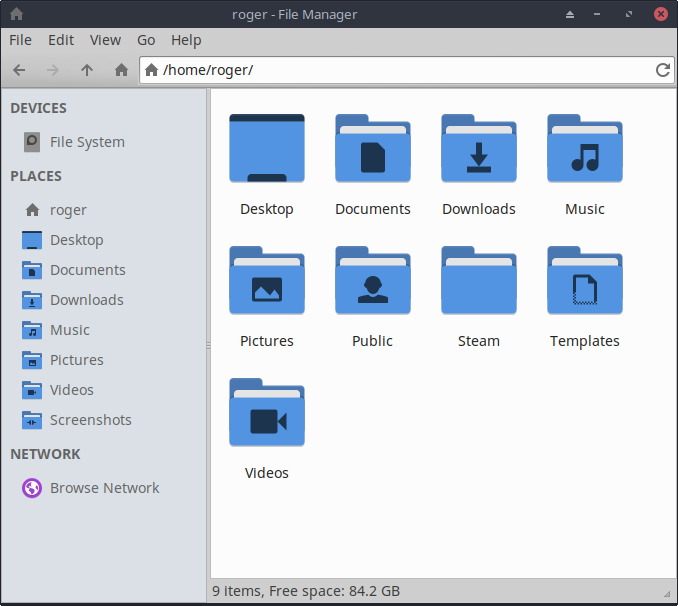Select the Browse Network sidebar label

pos(105,488)
